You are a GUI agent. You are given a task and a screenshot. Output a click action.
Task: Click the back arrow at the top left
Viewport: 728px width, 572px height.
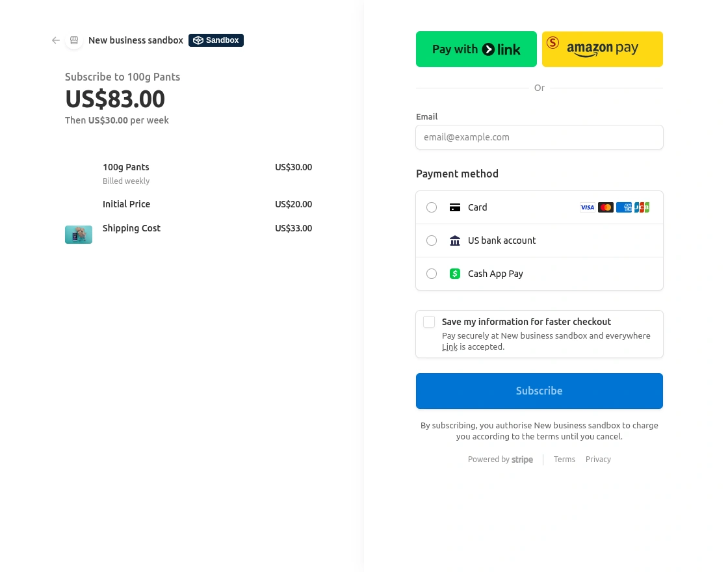[55, 40]
